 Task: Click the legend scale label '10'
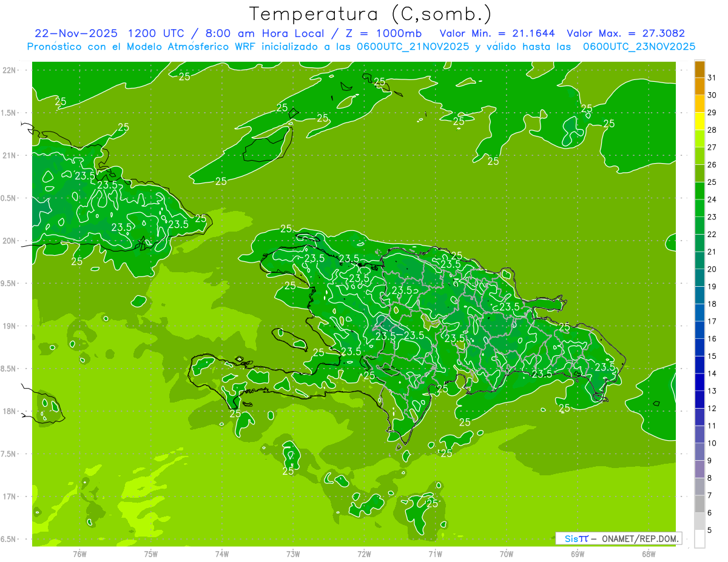coord(712,443)
